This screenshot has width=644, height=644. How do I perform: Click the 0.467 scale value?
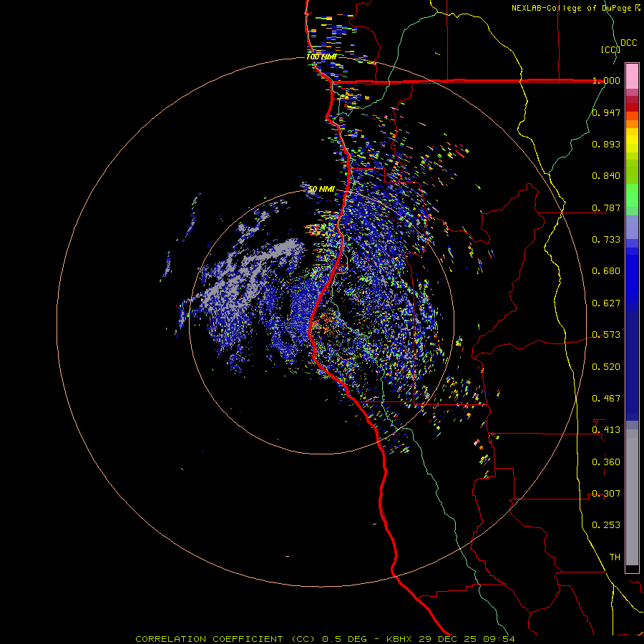pyautogui.click(x=606, y=399)
